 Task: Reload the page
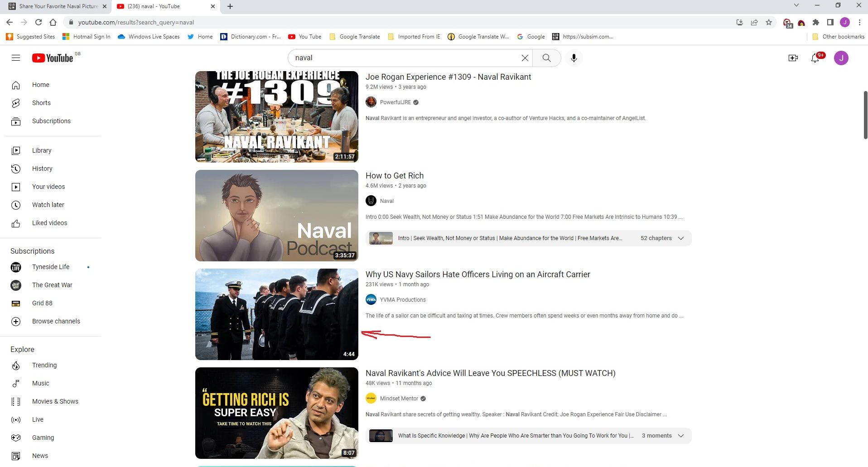click(x=39, y=22)
